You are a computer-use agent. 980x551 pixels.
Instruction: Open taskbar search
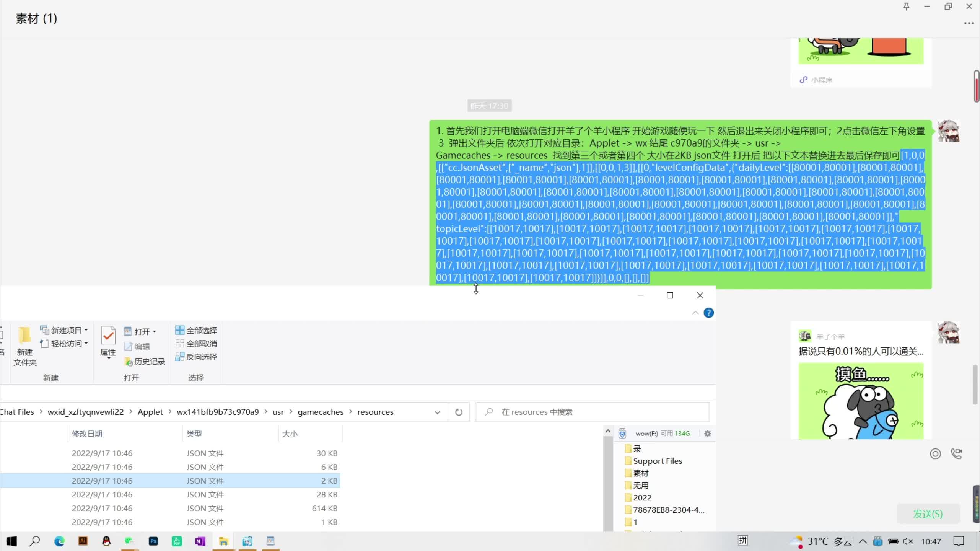(35, 541)
